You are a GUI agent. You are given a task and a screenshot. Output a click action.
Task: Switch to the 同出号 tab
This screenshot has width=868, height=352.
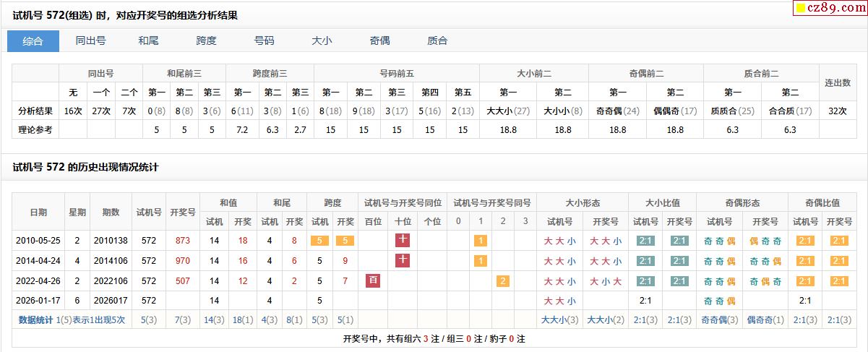pyautogui.click(x=91, y=41)
